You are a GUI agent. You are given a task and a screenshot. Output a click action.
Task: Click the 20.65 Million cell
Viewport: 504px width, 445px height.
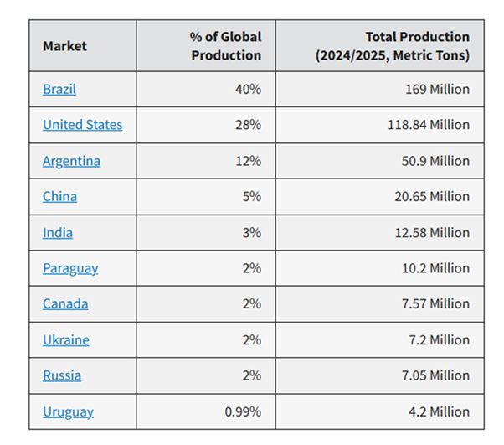point(430,196)
